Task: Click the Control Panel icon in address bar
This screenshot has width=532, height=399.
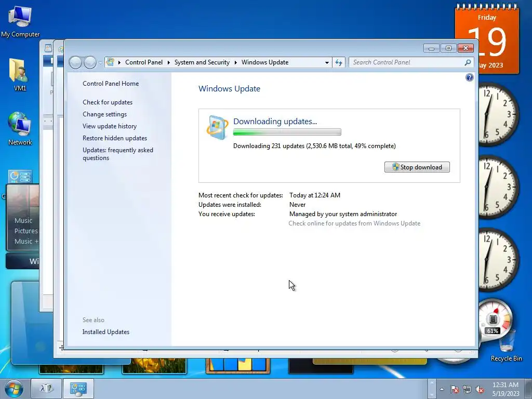Action: (x=110, y=62)
